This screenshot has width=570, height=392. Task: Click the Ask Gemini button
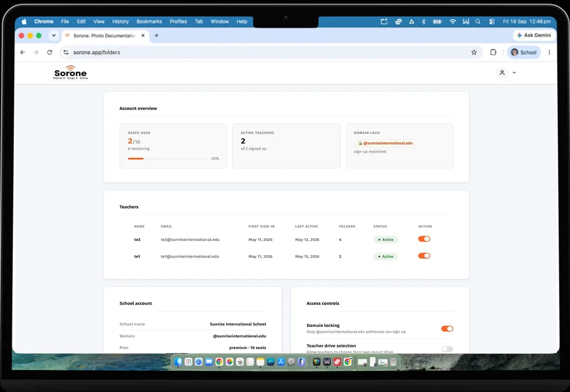[534, 35]
